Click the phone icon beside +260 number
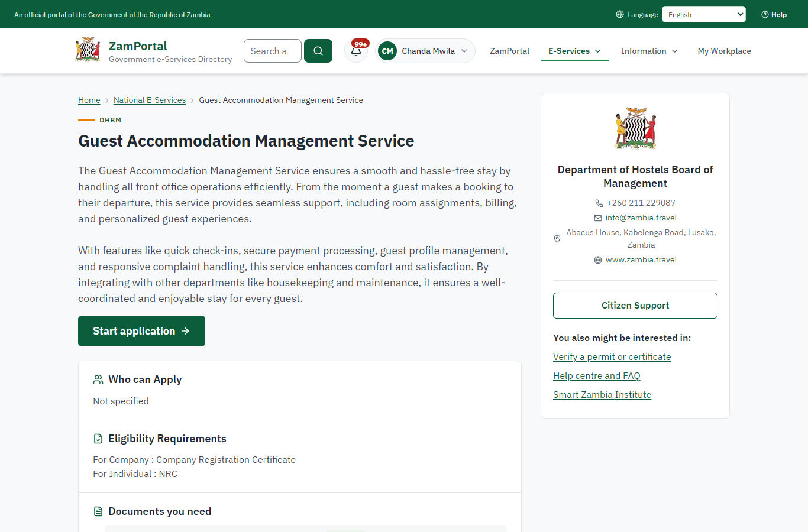This screenshot has height=532, width=808. click(599, 203)
